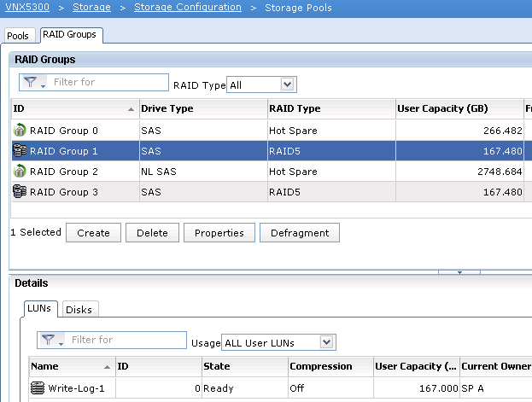Sort LUNs by the Compression column header
Image resolution: width=532 pixels, height=402 pixels.
330,366
